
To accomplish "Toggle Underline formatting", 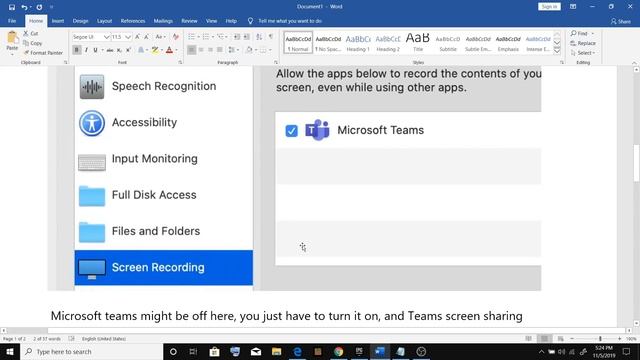I will point(96,50).
